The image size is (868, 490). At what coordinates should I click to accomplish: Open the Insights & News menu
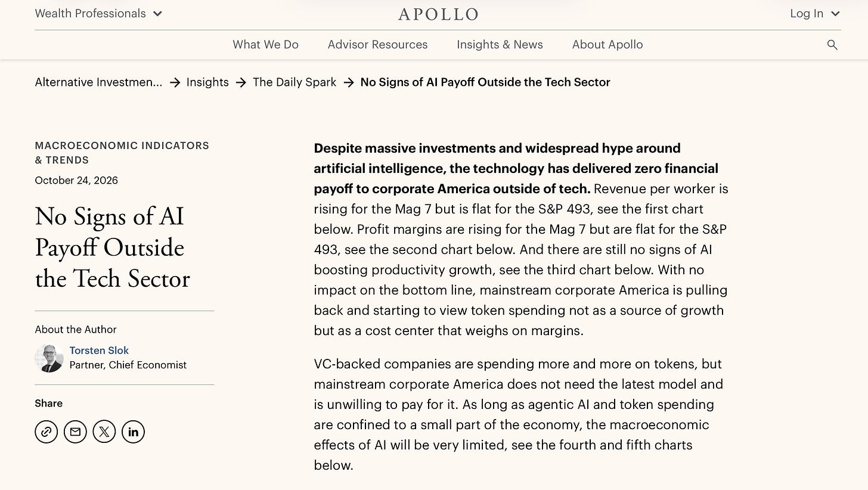click(x=500, y=45)
